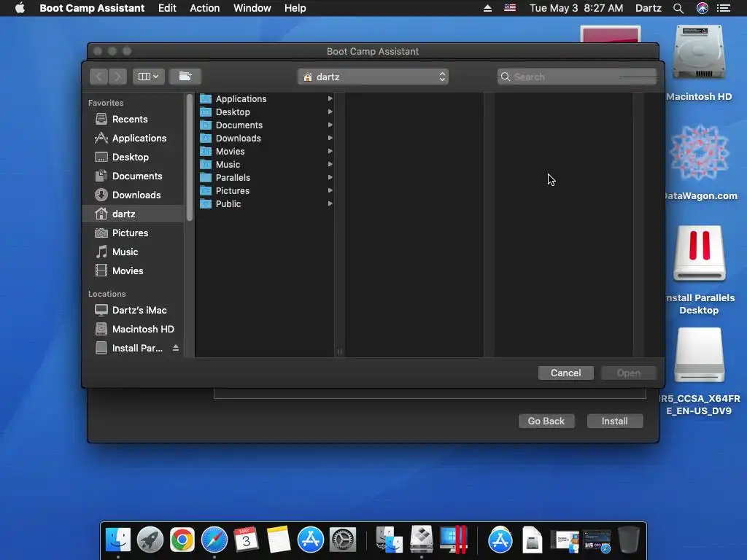Select the Downloads folder in file list
Screen dimensions: 747x560
pyautogui.click(x=266, y=138)
